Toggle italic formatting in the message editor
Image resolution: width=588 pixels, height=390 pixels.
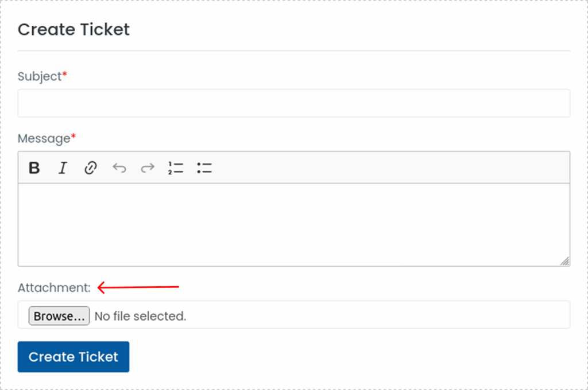pyautogui.click(x=63, y=168)
